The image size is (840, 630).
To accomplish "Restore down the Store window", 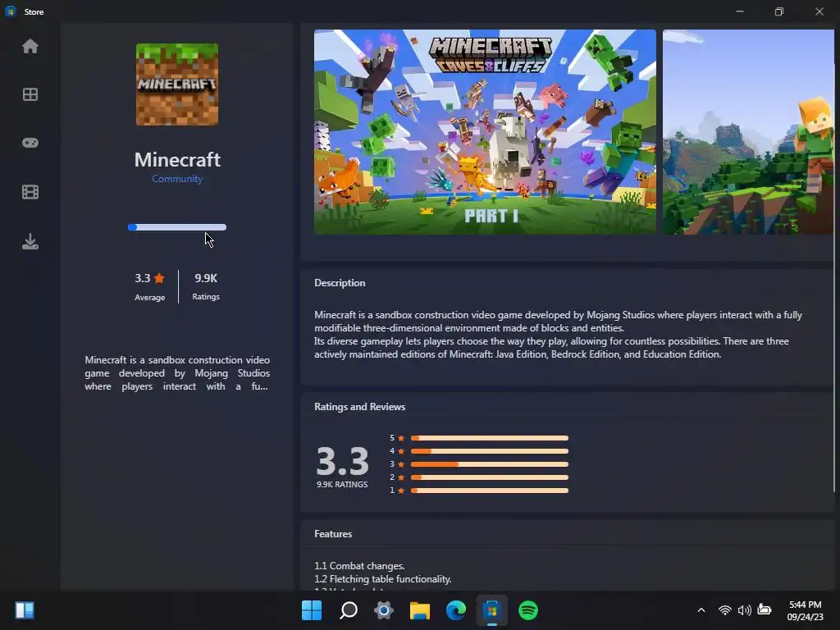I will [779, 11].
